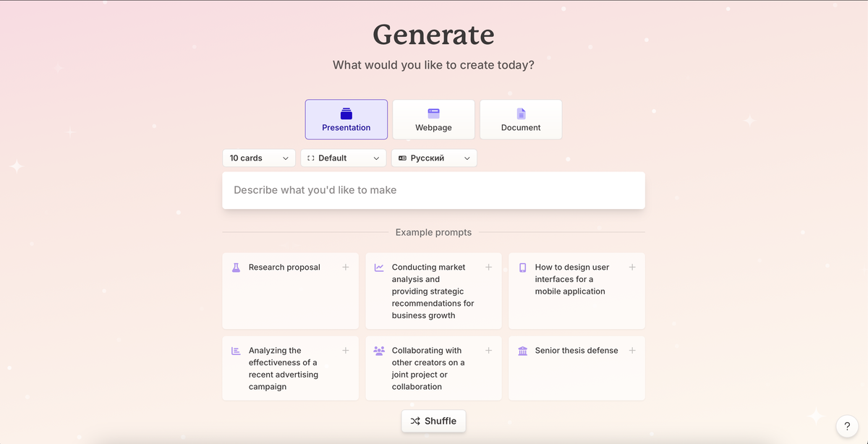This screenshot has width=868, height=444.
Task: Open the Default style dropdown
Action: [343, 158]
